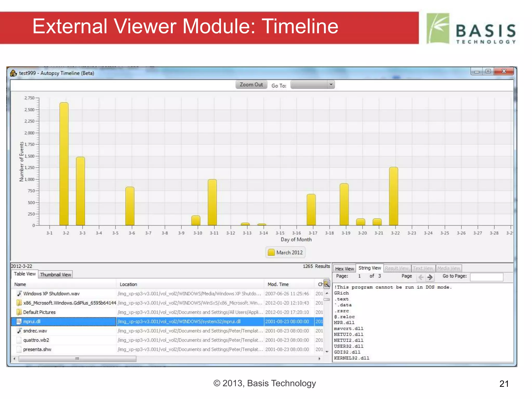Close the Autopsy Timeline window

click(504, 71)
